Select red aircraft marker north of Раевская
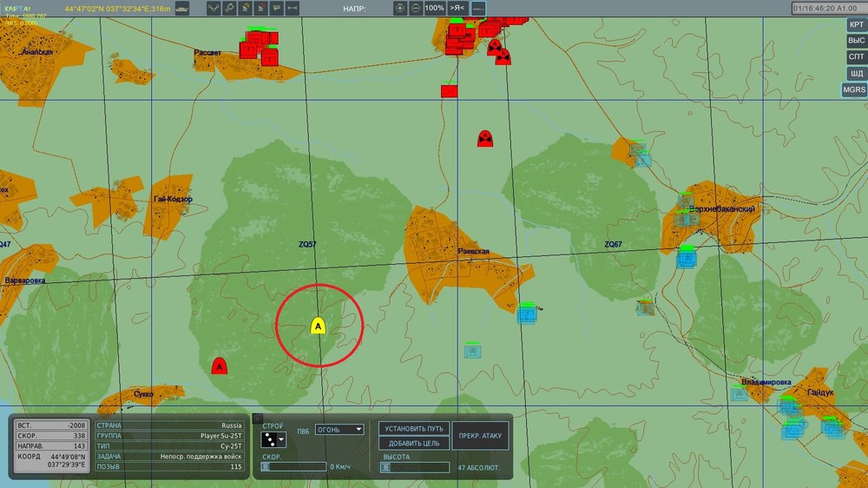Viewport: 868px width, 488px height. click(485, 138)
